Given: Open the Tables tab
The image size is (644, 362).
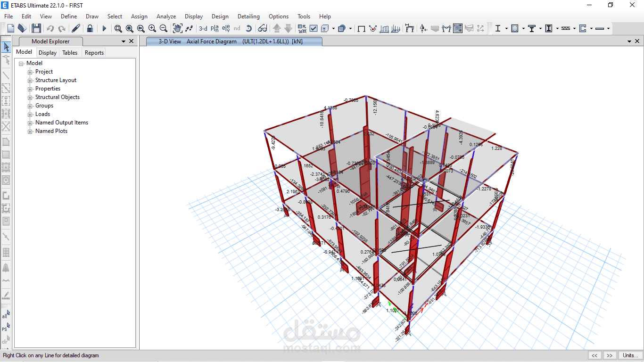Looking at the screenshot, I should [70, 53].
